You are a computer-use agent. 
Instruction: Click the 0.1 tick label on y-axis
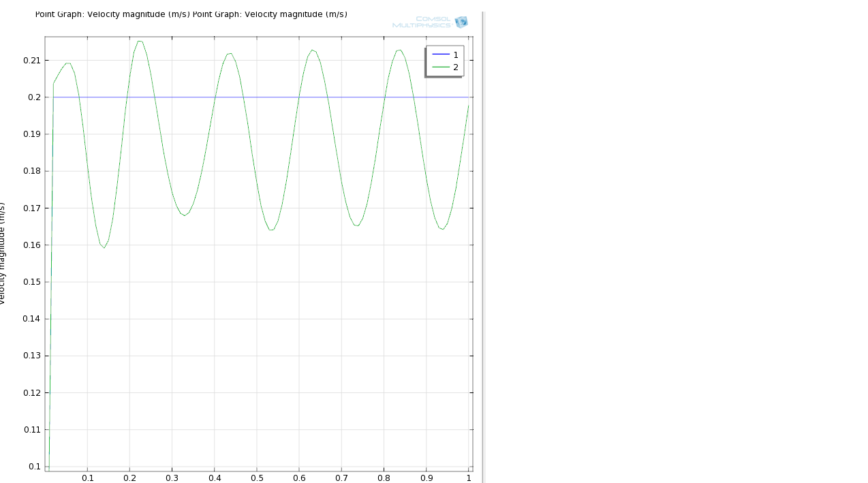click(x=34, y=467)
